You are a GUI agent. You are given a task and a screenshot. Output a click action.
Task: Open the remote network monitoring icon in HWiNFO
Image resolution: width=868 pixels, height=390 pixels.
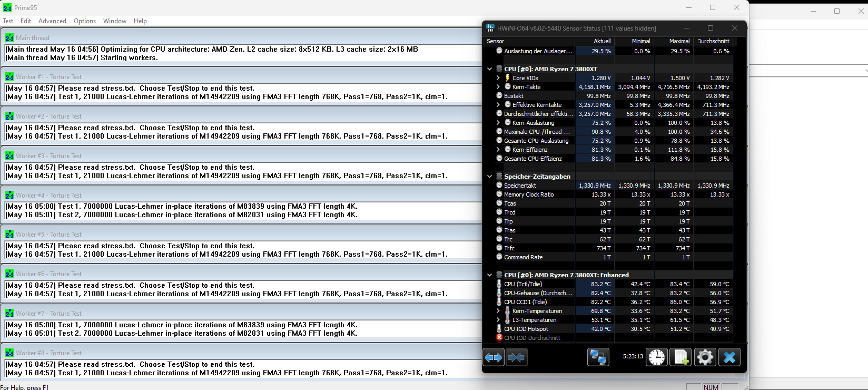coord(598,357)
